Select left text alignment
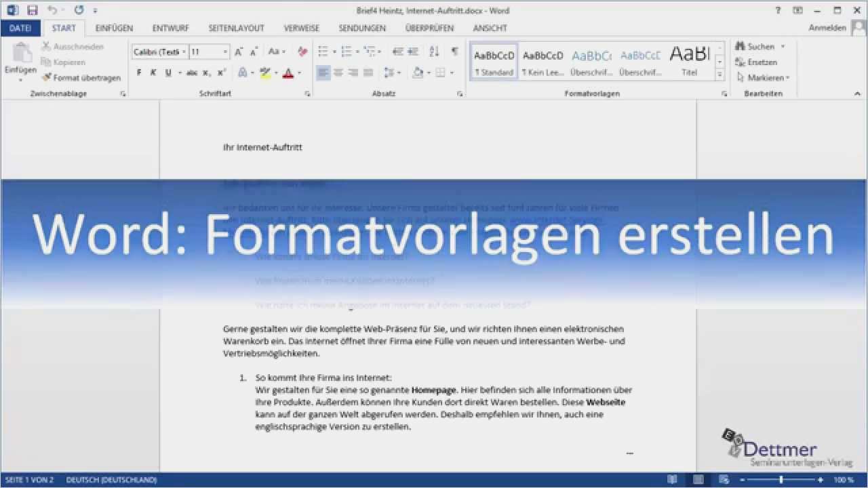 coord(323,73)
